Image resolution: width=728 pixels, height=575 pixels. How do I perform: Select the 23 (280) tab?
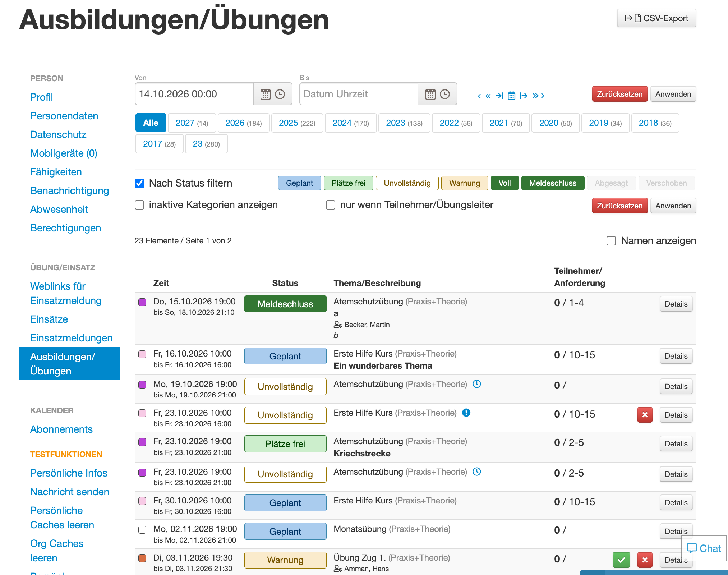[206, 144]
